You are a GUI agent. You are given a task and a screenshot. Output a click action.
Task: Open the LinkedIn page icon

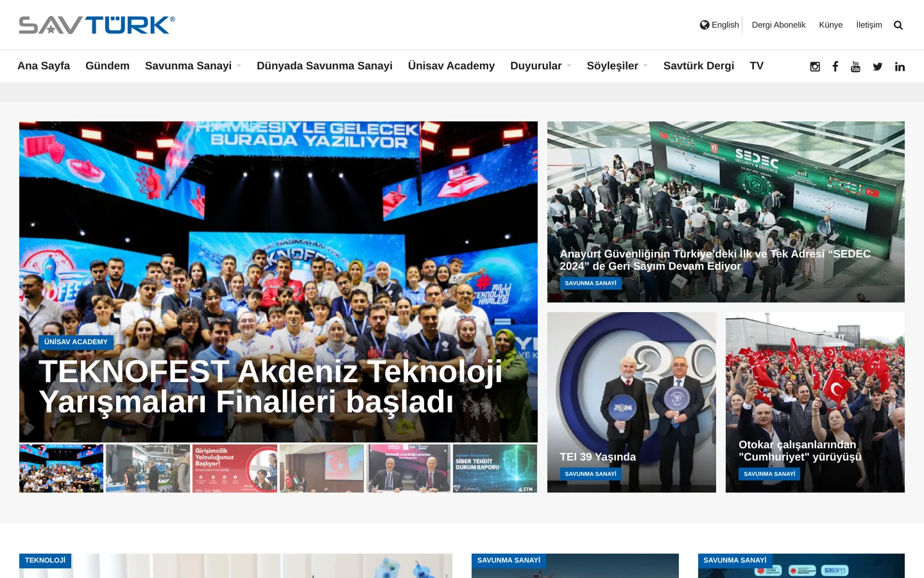(x=900, y=66)
